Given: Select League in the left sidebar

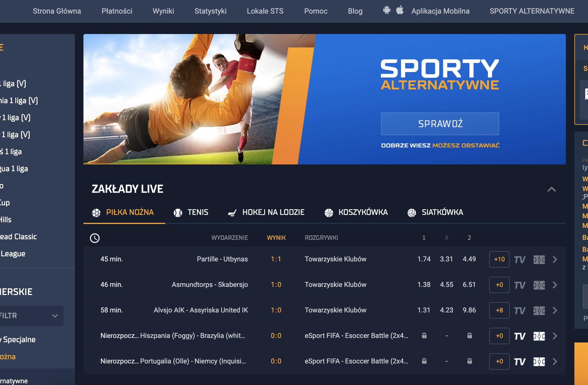Looking at the screenshot, I should [13, 254].
